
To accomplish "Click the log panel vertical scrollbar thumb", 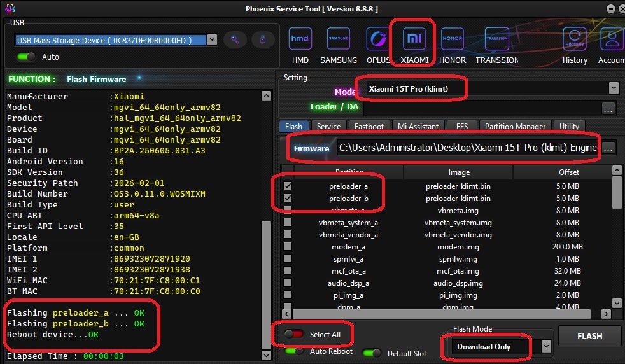I will (x=266, y=285).
